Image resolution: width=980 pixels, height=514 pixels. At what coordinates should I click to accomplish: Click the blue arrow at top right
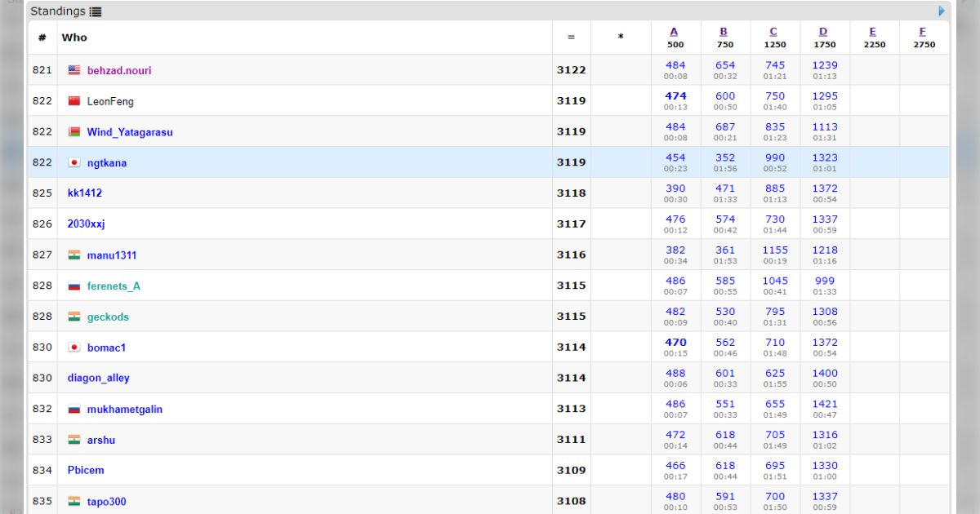tap(942, 11)
